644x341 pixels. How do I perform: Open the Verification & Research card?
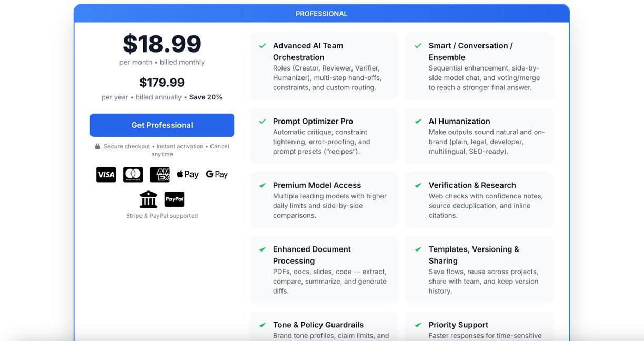[479, 200]
